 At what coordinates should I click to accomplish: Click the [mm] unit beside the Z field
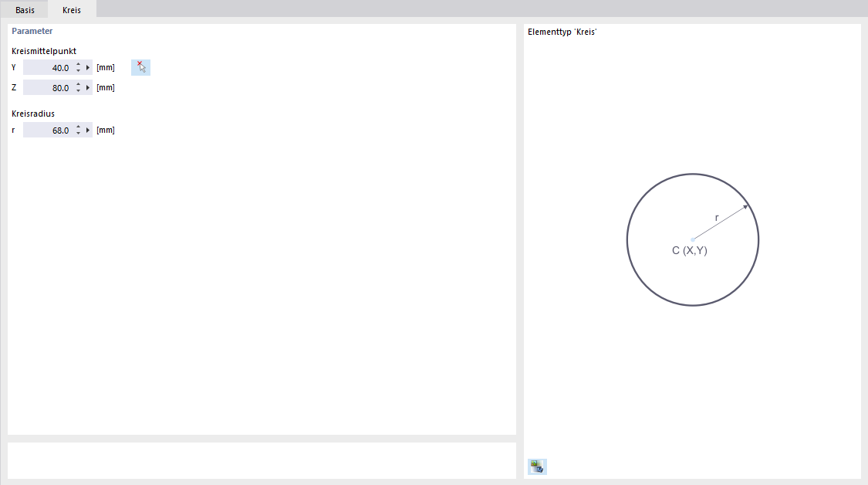point(106,87)
